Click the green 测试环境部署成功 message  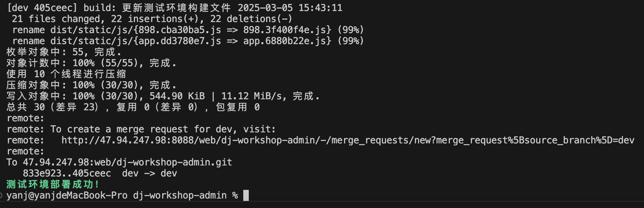(52, 184)
